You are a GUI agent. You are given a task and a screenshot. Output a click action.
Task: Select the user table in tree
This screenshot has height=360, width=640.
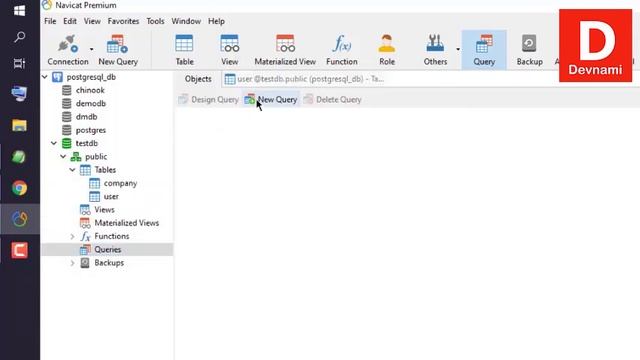111,196
